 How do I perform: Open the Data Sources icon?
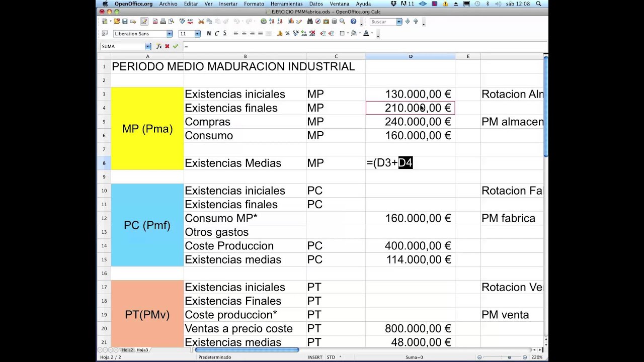click(x=334, y=22)
